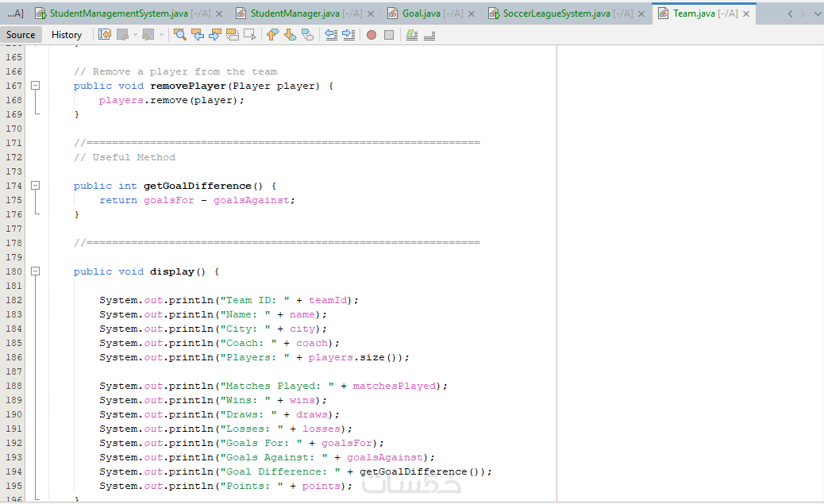Jump to Next Bookmark icon
This screenshot has width=824, height=504.
(290, 35)
